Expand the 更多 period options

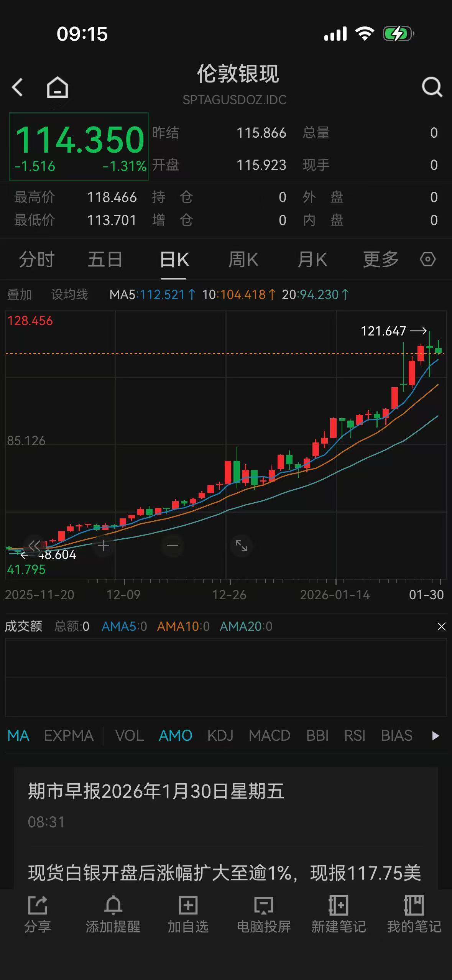[380, 260]
